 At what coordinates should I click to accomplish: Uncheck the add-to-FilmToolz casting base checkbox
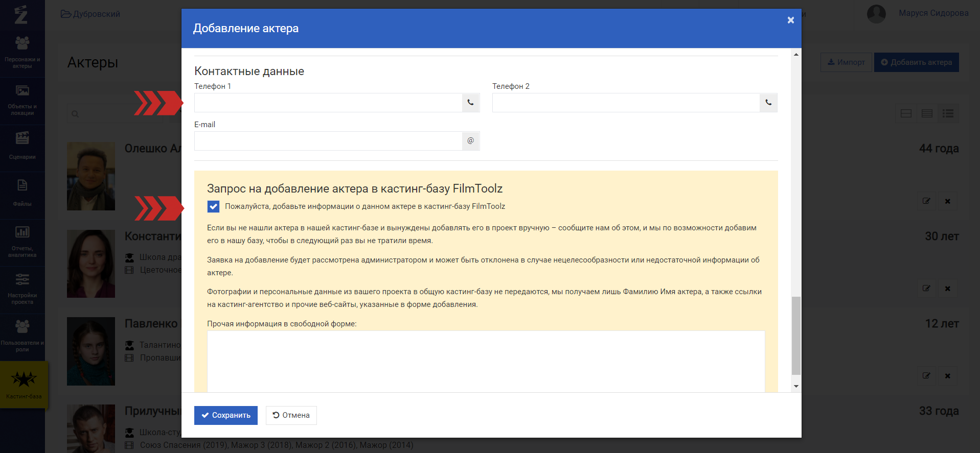click(x=213, y=206)
